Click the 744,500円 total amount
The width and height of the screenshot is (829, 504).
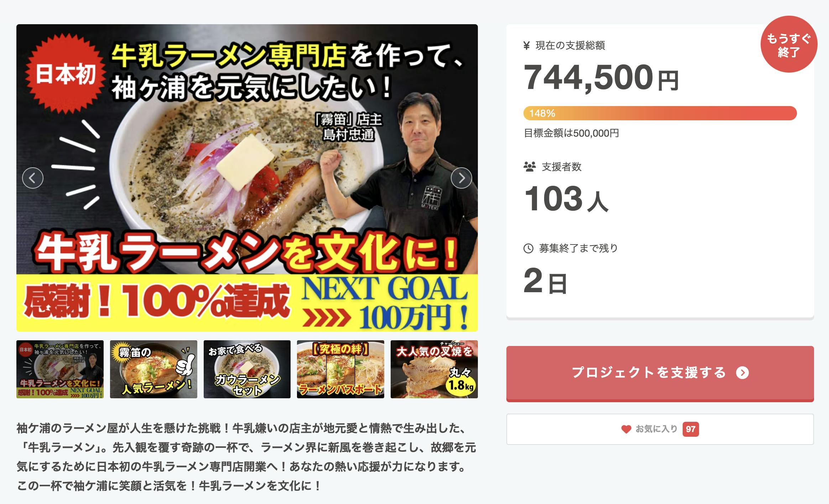(x=601, y=78)
